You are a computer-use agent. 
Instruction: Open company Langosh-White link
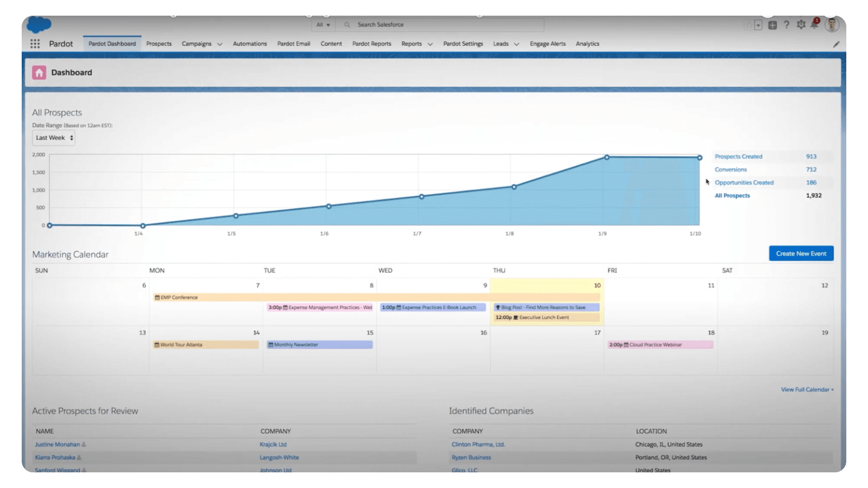pos(279,458)
